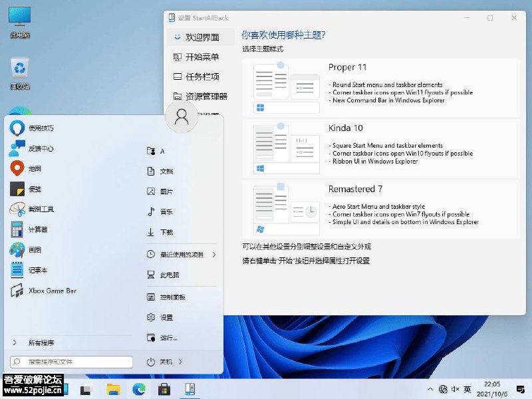Click the user account avatar above the menu
The image size is (532, 399).
tap(182, 116)
